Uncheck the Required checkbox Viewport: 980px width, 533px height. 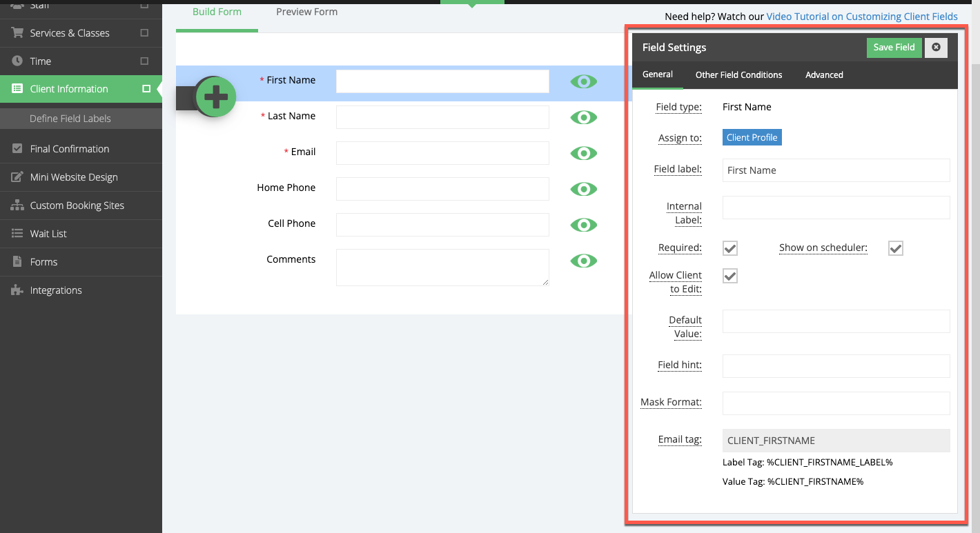[729, 248]
